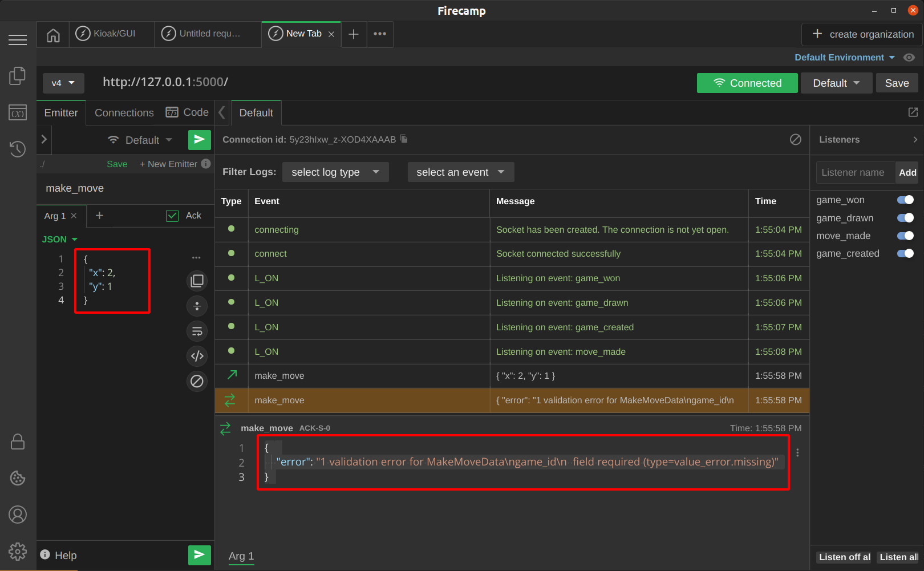Screen dimensions: 924x571
Task: Toggle the game_created listener switch
Action: (905, 253)
